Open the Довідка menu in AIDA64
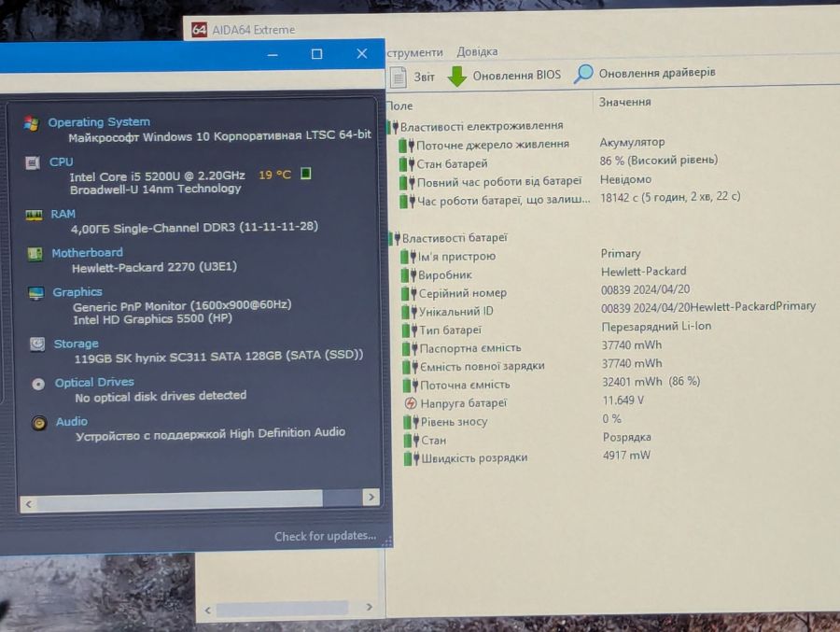Viewport: 840px width, 632px height. coord(477,52)
